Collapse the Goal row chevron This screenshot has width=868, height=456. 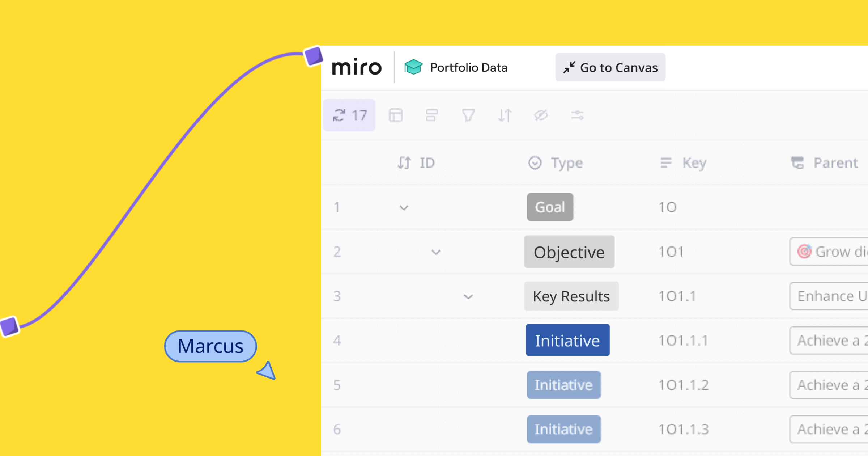pos(404,208)
